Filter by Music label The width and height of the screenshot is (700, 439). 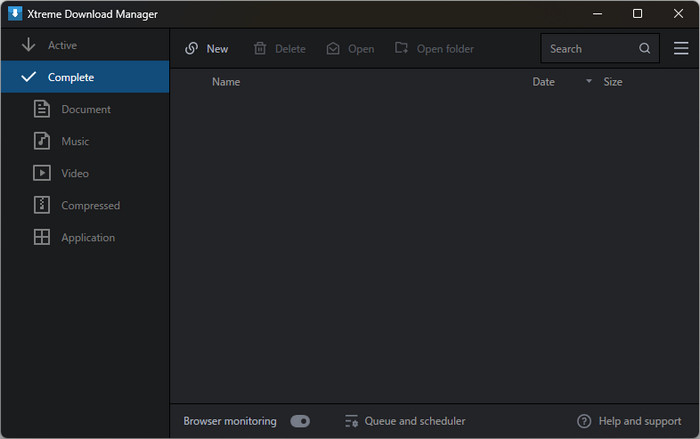(75, 142)
